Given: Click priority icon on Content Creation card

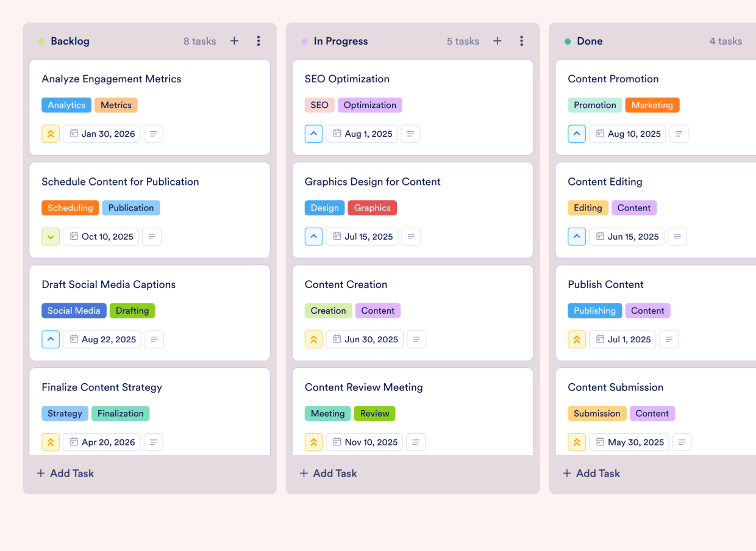Looking at the screenshot, I should 313,339.
